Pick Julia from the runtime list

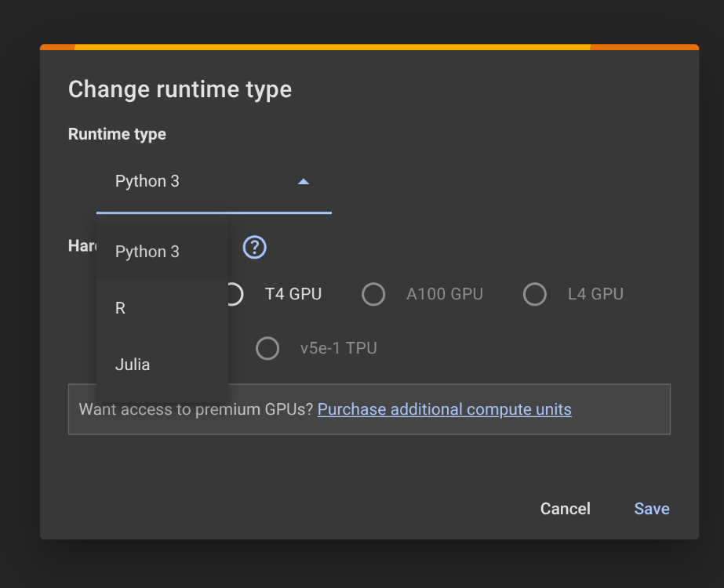133,365
